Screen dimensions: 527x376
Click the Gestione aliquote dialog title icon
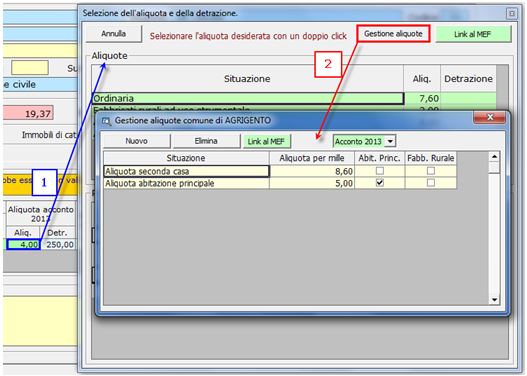(x=107, y=121)
